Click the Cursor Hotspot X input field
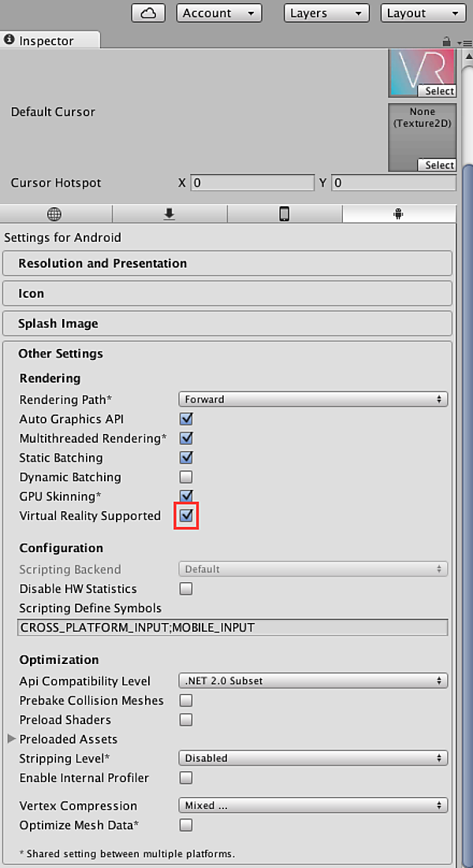The image size is (473, 868). coord(252,183)
